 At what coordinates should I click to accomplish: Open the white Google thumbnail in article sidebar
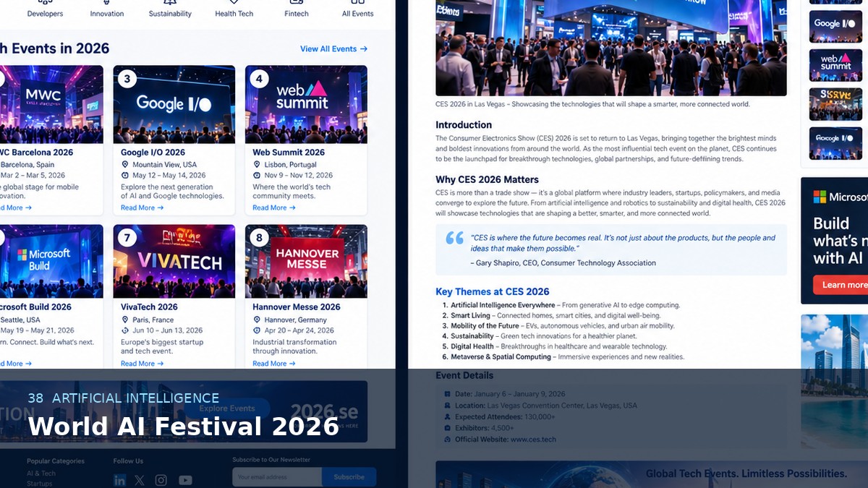[x=835, y=27]
